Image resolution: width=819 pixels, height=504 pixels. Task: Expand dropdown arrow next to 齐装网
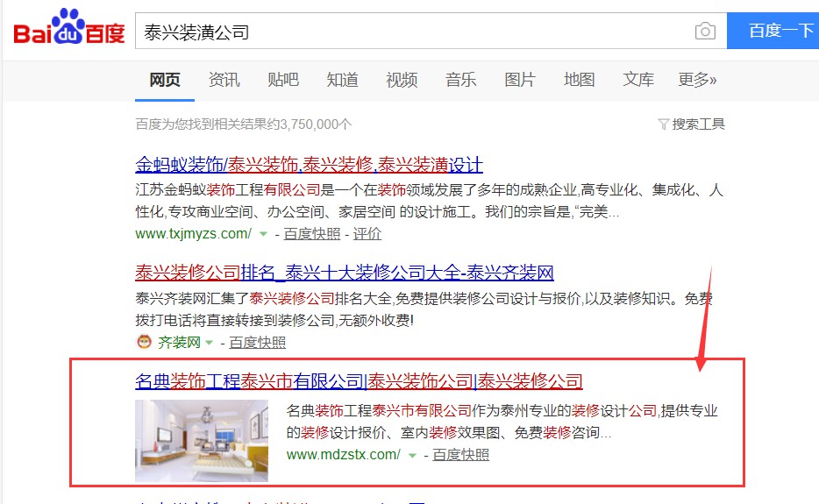(x=210, y=343)
